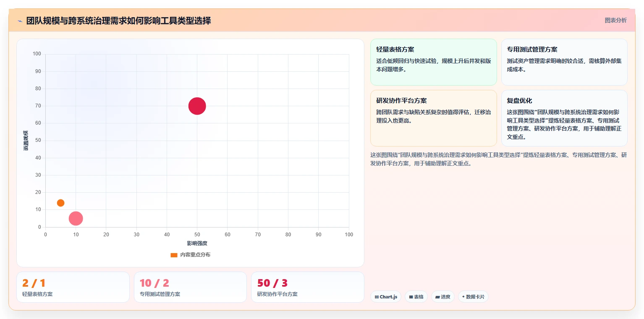Select the Chart.js tag chip

point(386,297)
